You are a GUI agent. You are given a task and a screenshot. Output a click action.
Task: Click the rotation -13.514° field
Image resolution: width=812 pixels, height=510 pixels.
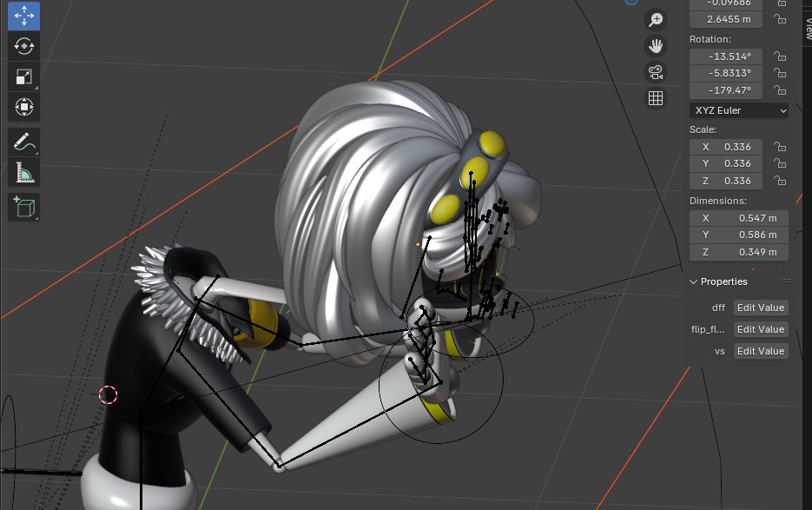[725, 56]
